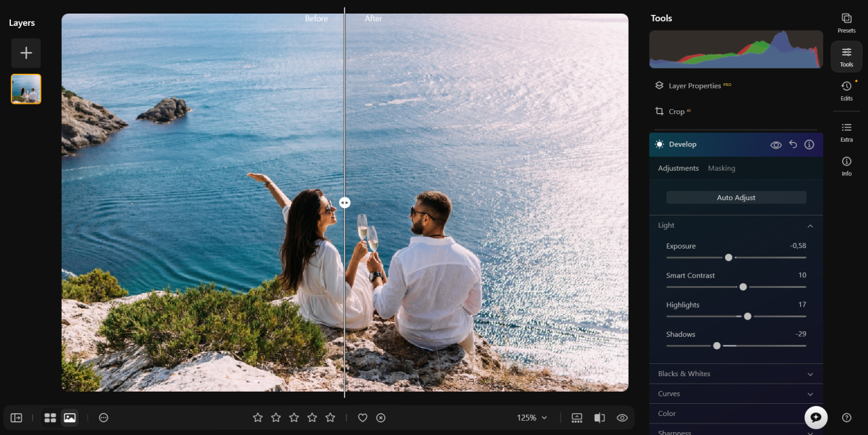Screen dimensions: 868x435
Task: Toggle the filmstrip display icon
Action: tap(577, 418)
